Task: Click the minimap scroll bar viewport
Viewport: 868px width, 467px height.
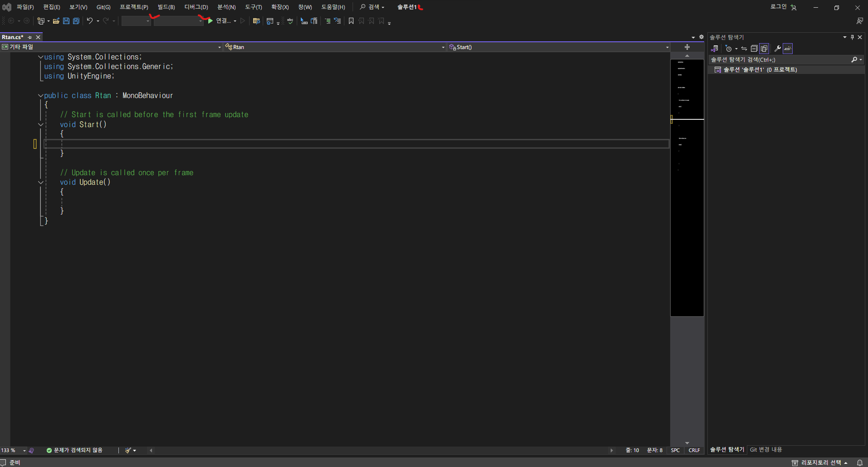Action: click(687, 187)
